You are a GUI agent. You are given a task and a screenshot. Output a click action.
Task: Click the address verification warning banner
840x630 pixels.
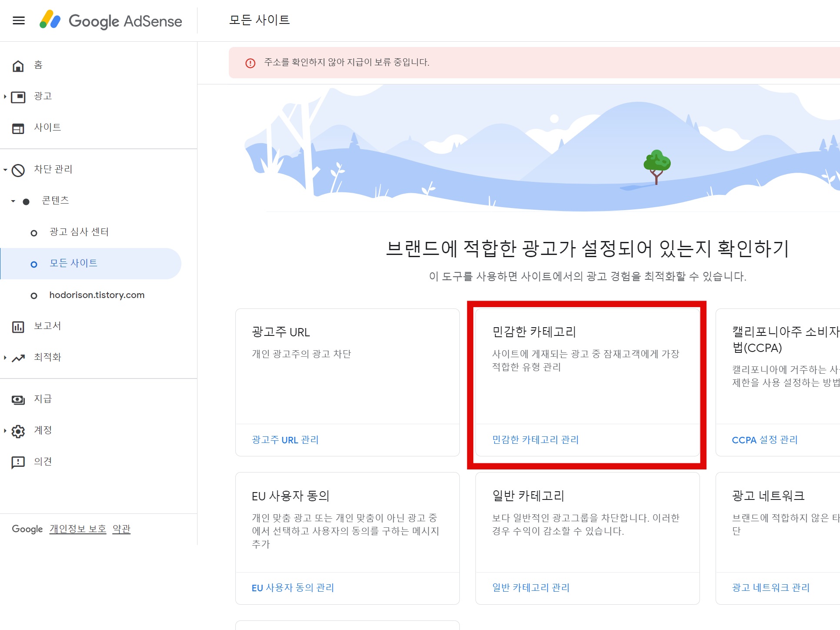[x=346, y=63]
